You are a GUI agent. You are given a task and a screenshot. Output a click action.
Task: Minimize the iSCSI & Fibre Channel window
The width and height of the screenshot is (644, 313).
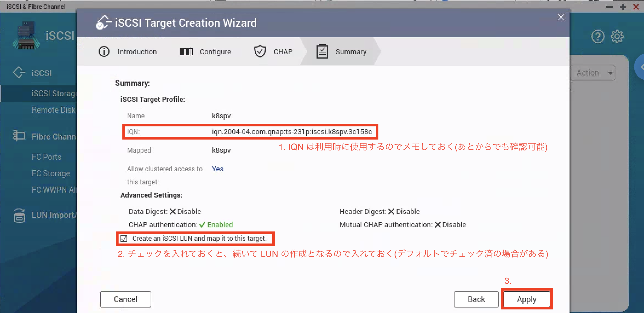(x=610, y=7)
